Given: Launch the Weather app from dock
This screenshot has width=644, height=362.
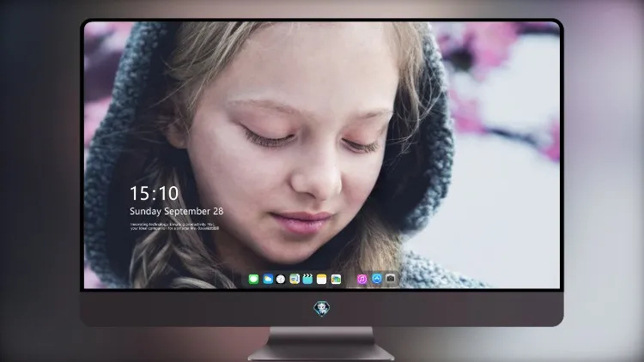Looking at the screenshot, I should pyautogui.click(x=268, y=279).
